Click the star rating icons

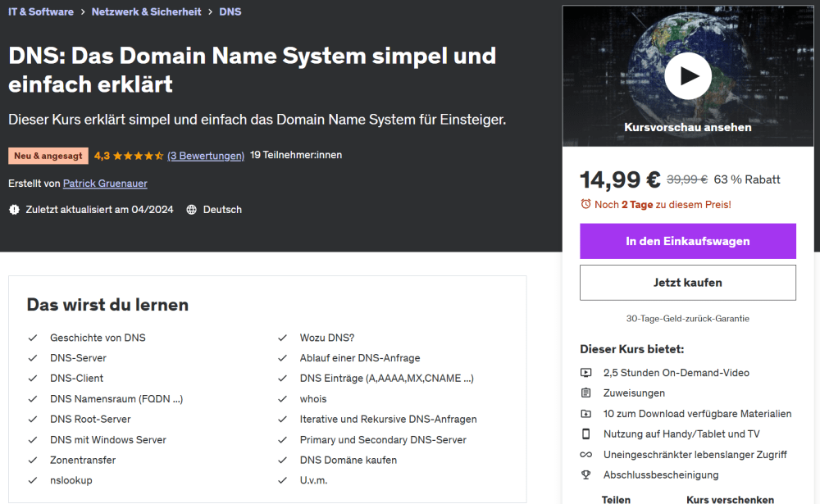[138, 156]
